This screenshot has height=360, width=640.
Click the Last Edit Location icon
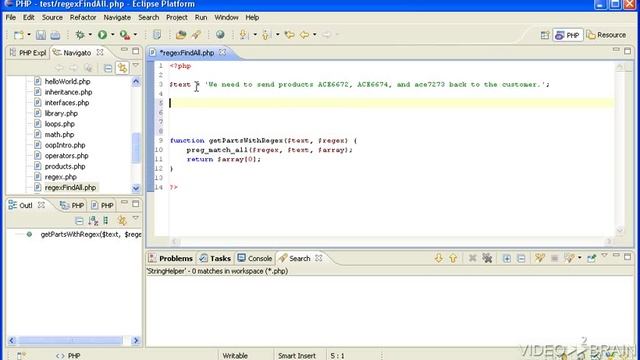pyautogui.click(x=289, y=35)
